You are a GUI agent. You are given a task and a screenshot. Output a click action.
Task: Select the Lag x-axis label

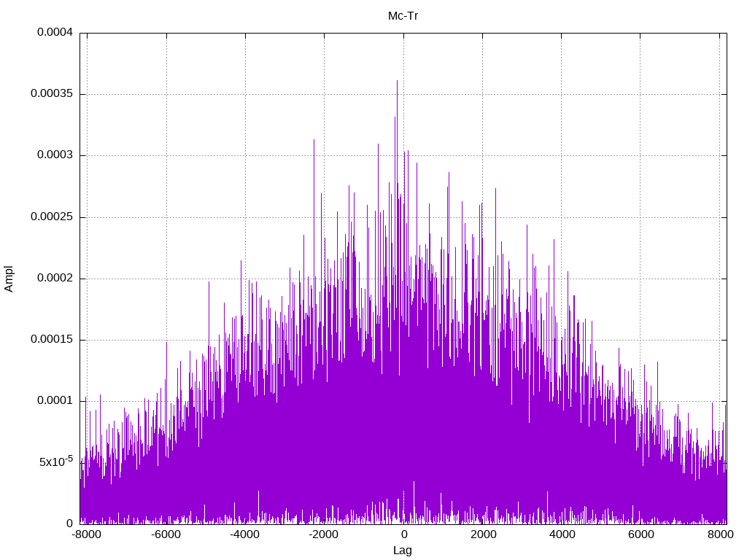pyautogui.click(x=403, y=551)
